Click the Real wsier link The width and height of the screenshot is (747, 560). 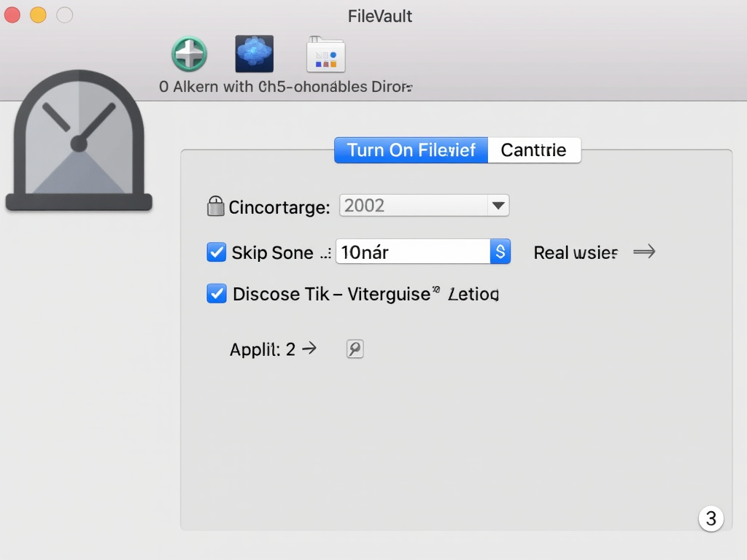point(576,253)
